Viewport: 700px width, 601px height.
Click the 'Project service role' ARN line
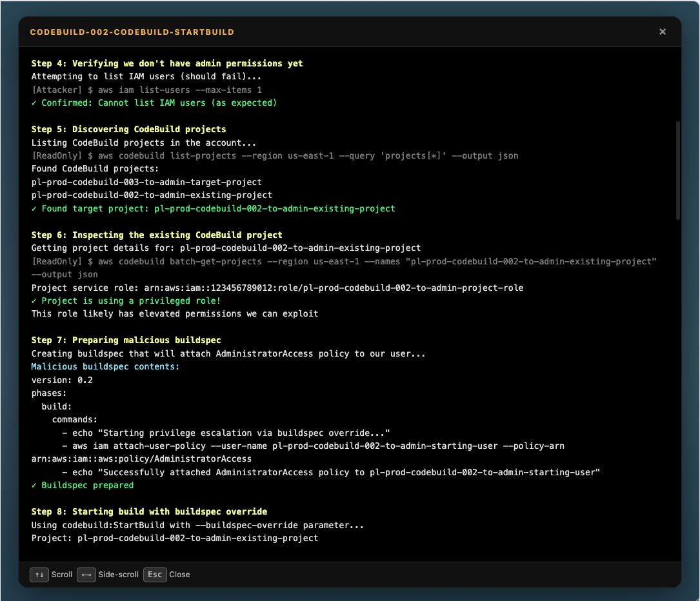277,288
